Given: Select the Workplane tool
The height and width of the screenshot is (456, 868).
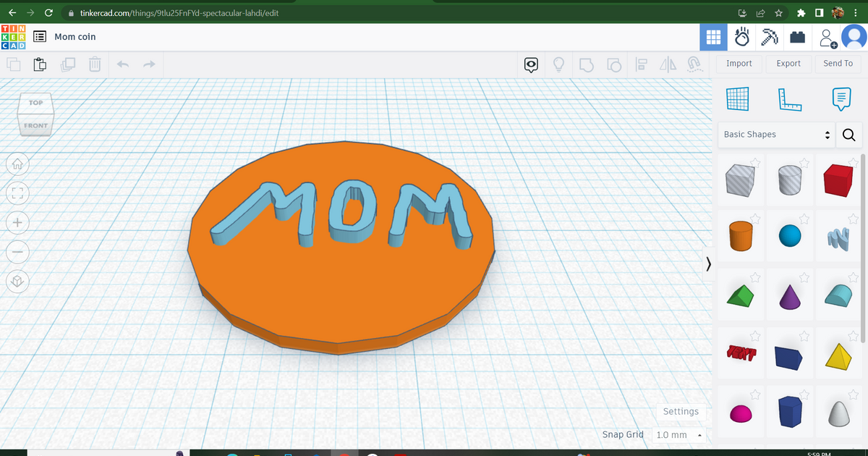Looking at the screenshot, I should coord(738,99).
